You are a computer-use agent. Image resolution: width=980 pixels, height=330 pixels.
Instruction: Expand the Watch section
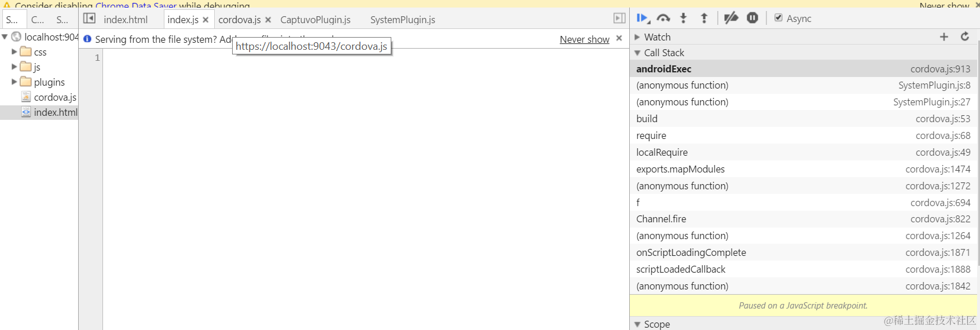(637, 37)
